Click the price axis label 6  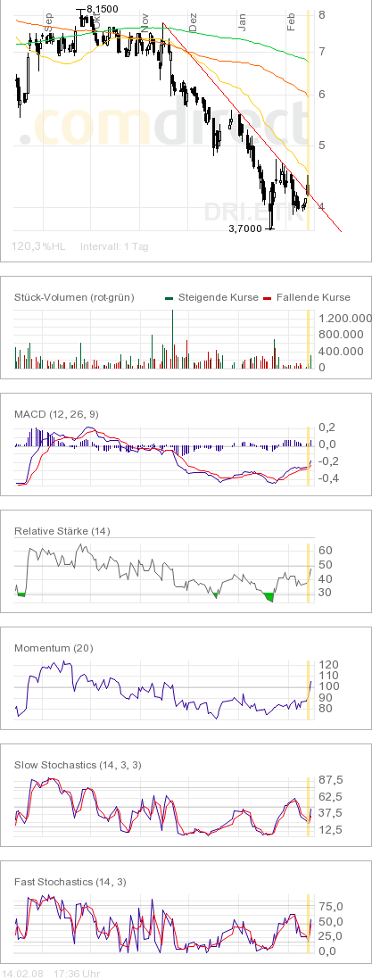[322, 95]
